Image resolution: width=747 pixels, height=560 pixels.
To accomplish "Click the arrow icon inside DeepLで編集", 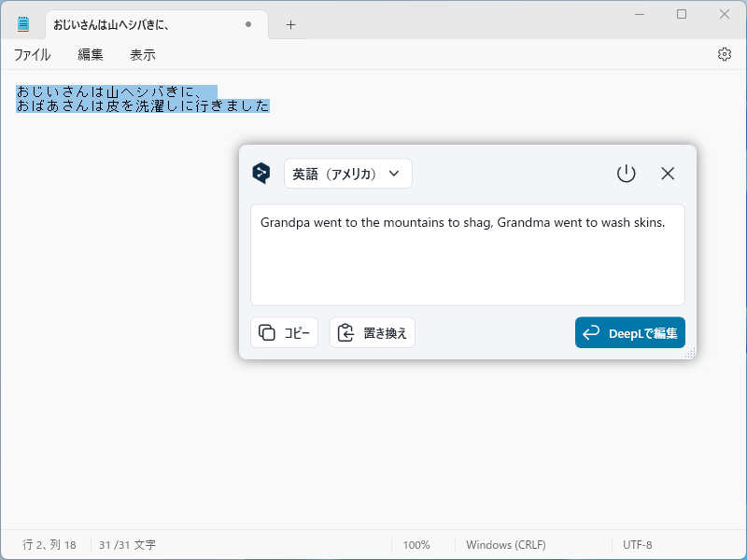I will click(x=591, y=332).
